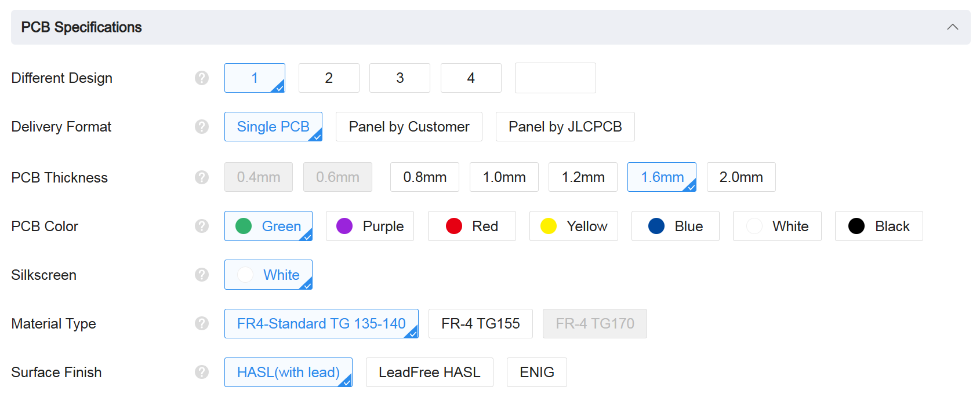Choose FR-4 TG155 material
The height and width of the screenshot is (394, 980).
click(481, 323)
